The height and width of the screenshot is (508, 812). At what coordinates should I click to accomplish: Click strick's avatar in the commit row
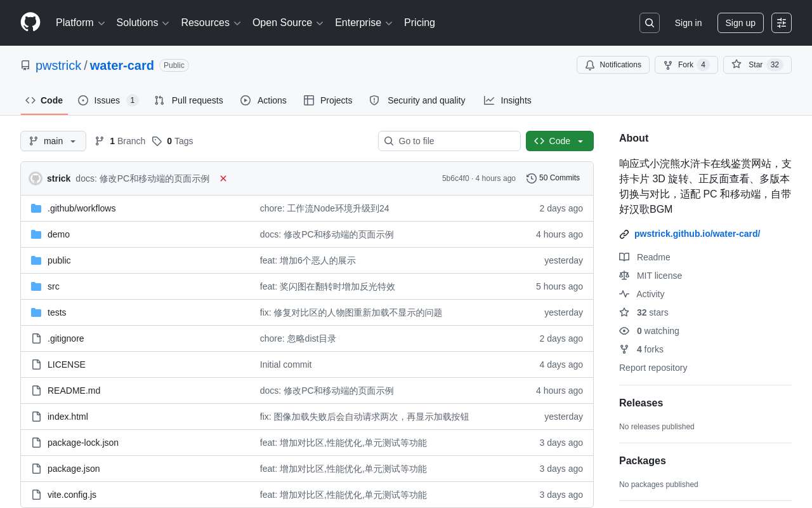(x=36, y=178)
